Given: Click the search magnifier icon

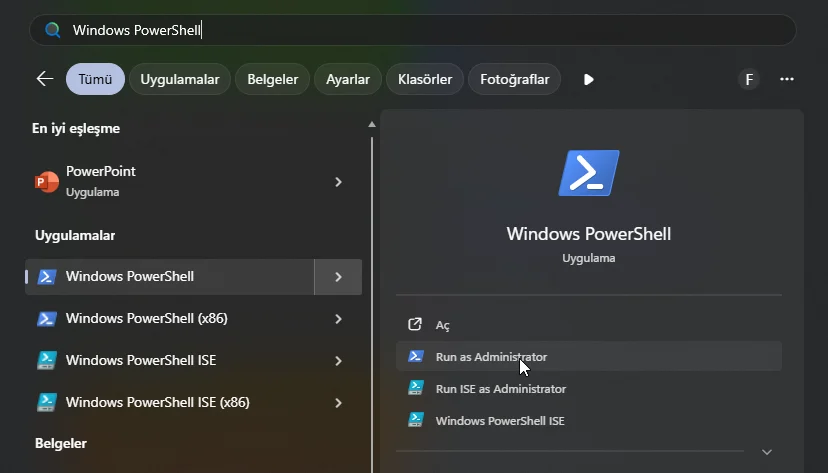Looking at the screenshot, I should [52, 30].
